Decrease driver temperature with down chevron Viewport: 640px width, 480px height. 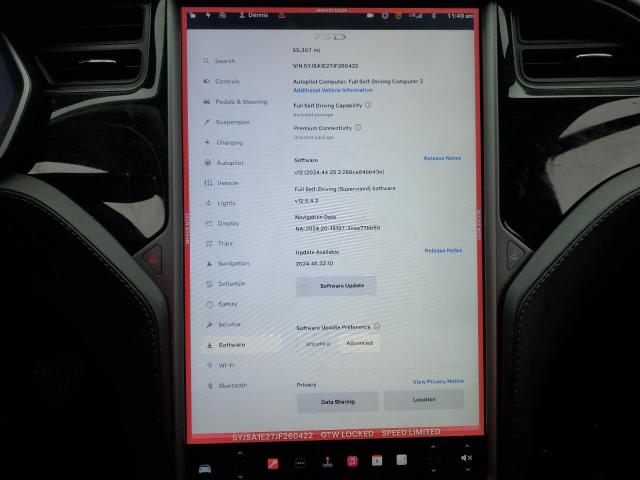(240, 476)
